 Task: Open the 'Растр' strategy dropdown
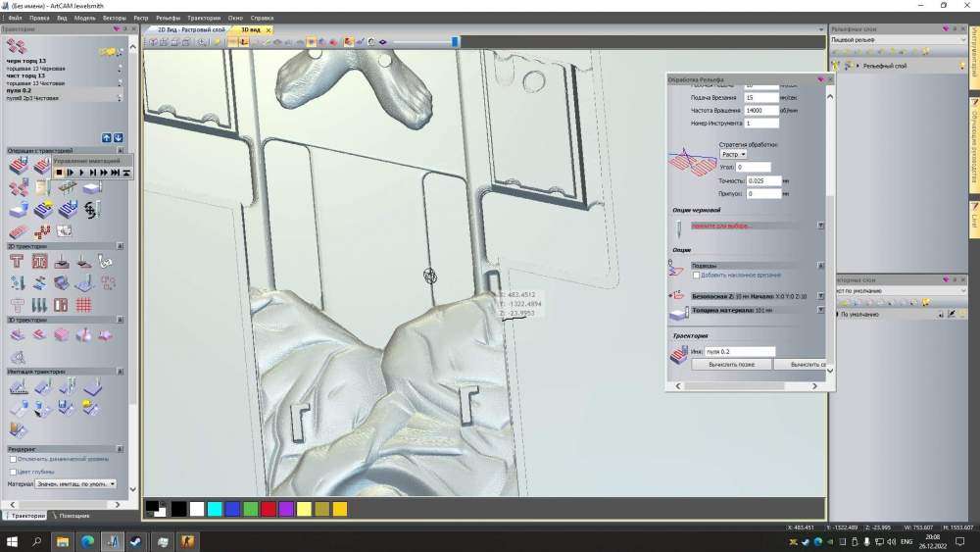click(734, 154)
